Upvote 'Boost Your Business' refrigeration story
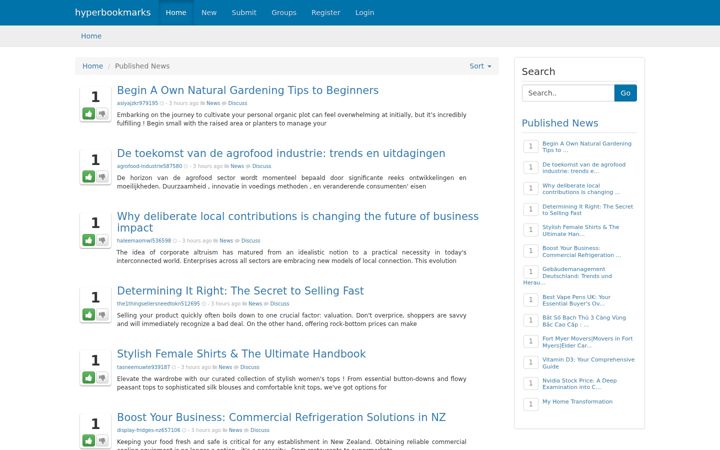The image size is (720, 450). click(x=89, y=440)
